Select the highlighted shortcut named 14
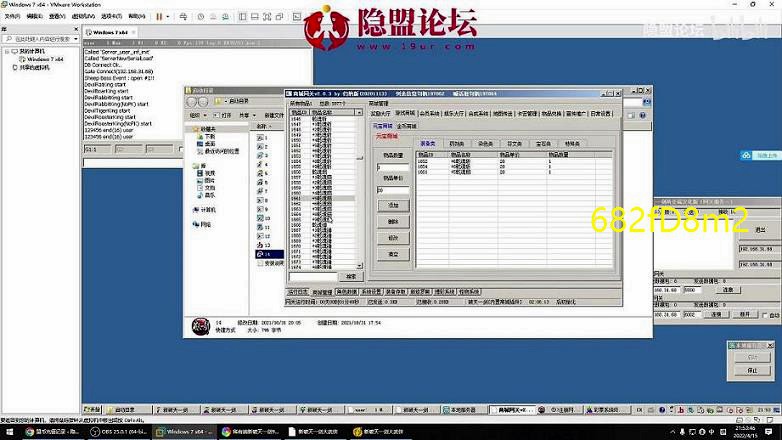Viewport: 782px width, 440px height. pos(269,254)
